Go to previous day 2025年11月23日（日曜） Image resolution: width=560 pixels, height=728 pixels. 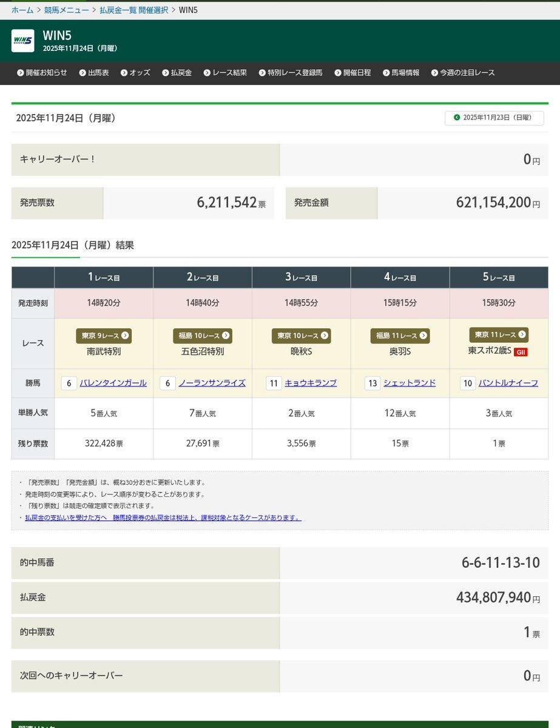click(x=493, y=118)
